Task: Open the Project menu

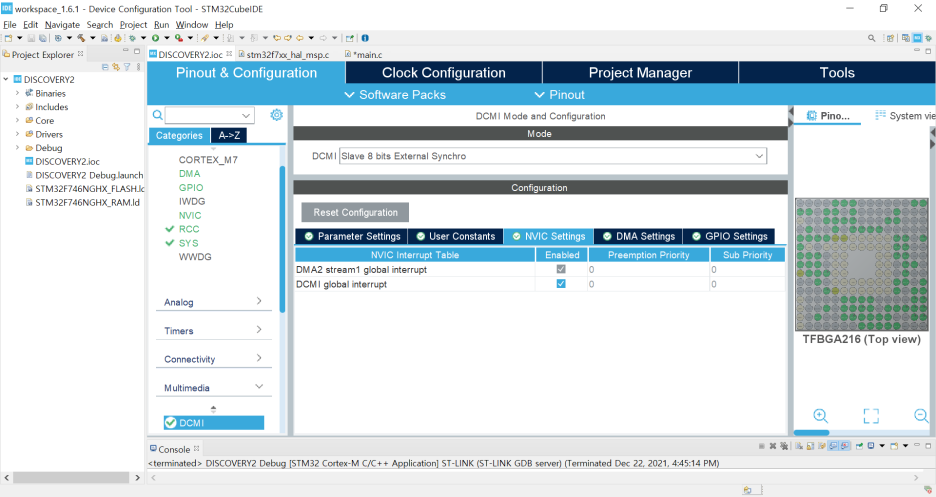Action: coord(133,25)
